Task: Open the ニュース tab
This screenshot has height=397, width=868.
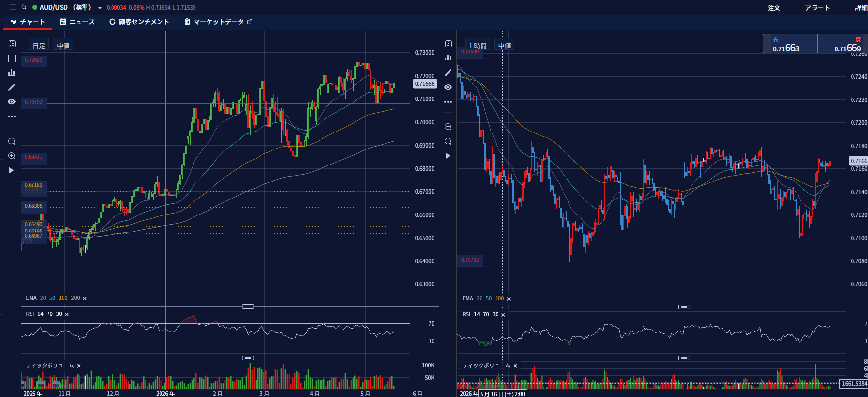Action: tap(77, 22)
